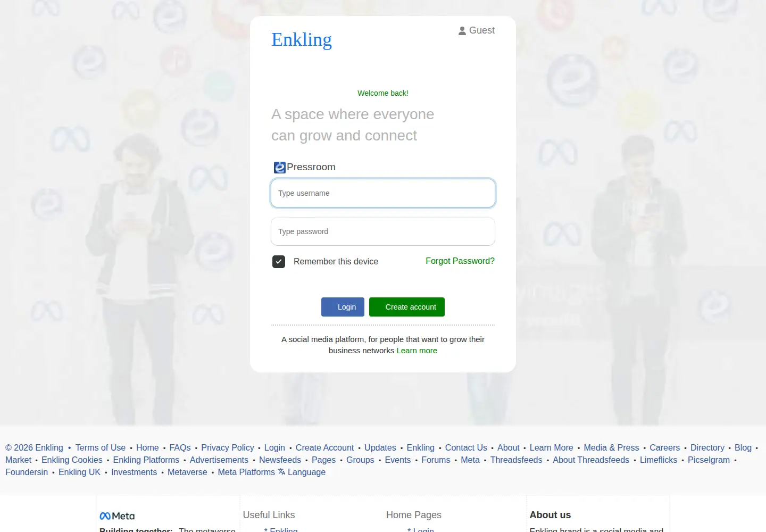This screenshot has width=766, height=532.
Task: Open Forums footer link
Action: pos(436,460)
